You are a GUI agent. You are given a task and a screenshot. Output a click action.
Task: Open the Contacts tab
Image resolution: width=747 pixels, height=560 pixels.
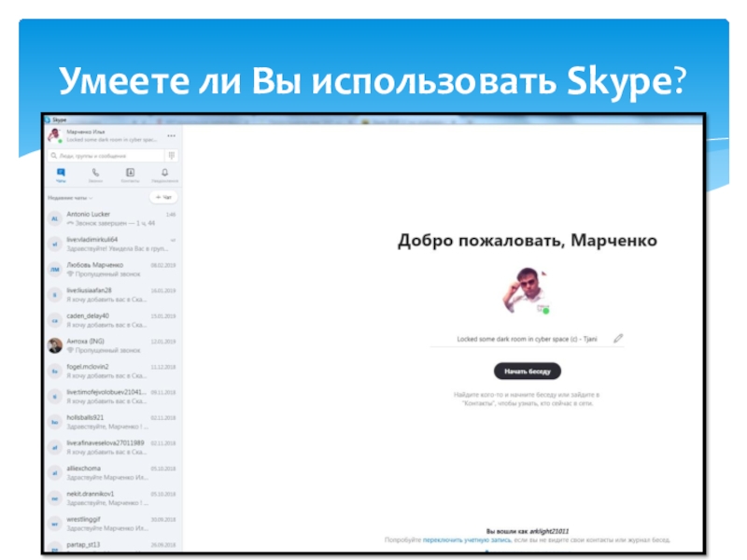click(130, 175)
